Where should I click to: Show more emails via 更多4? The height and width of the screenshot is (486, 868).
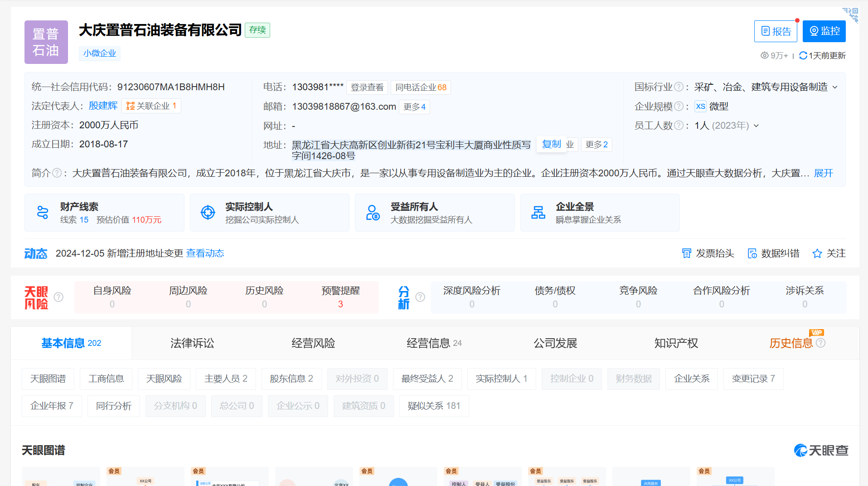coord(414,107)
